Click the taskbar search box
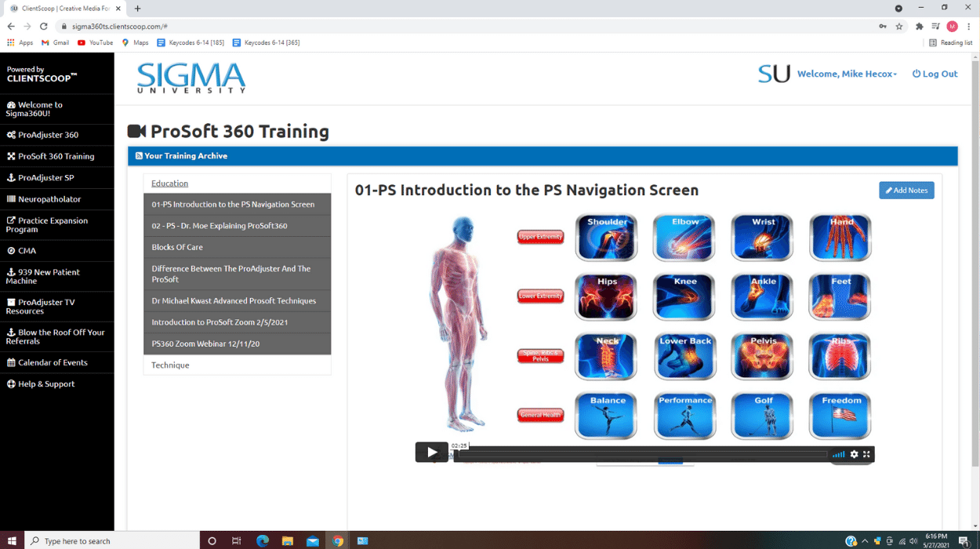This screenshot has width=980, height=549. 112,540
